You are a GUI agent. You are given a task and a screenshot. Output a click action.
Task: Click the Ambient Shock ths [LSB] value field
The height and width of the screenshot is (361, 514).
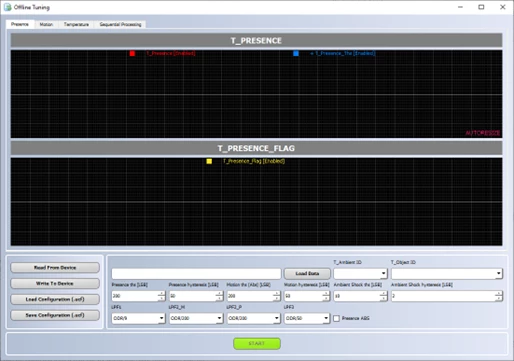(x=357, y=296)
